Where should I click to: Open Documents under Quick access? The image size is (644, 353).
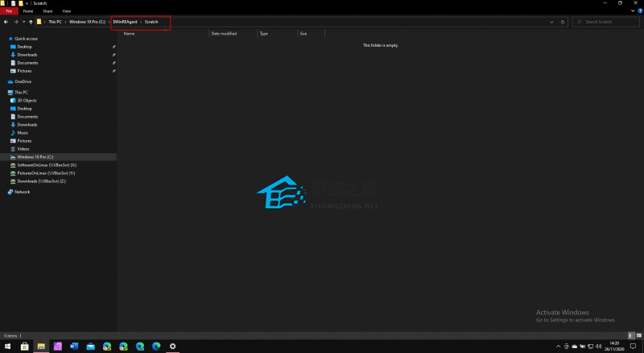27,63
